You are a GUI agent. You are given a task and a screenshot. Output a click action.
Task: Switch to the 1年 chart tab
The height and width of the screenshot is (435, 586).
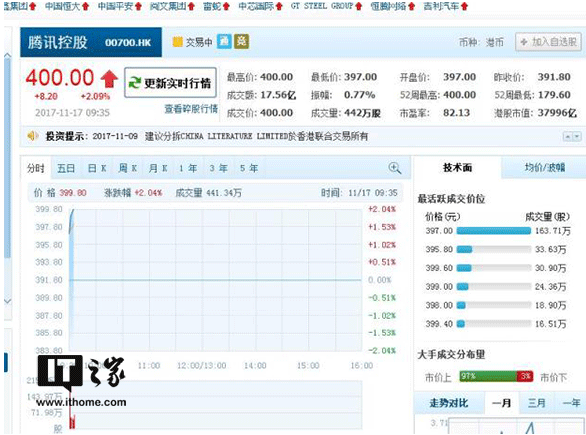(x=188, y=168)
